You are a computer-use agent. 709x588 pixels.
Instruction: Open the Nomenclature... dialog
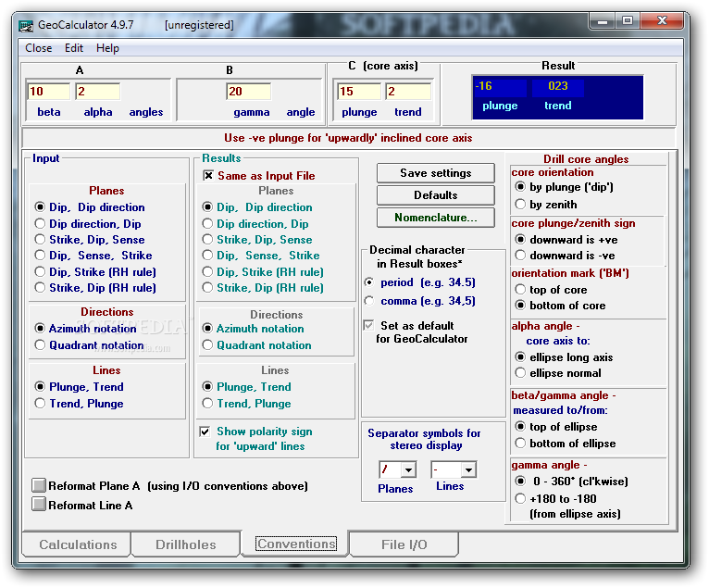435,218
